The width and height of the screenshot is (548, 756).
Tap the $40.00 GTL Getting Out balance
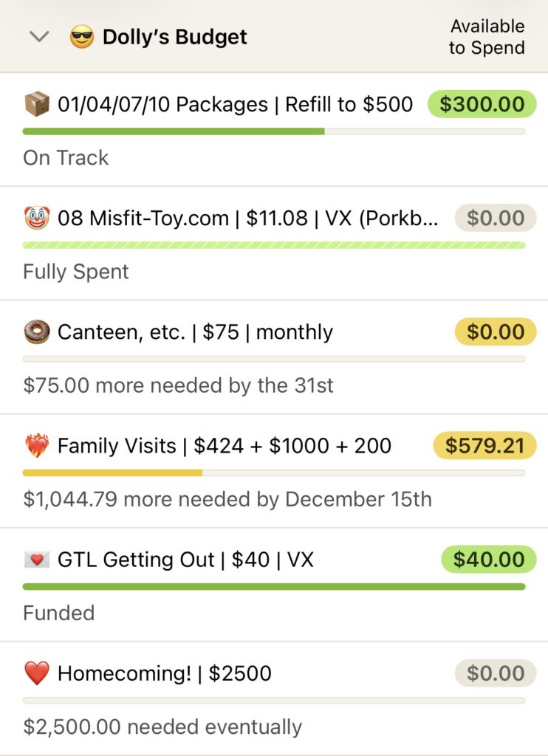[488, 560]
